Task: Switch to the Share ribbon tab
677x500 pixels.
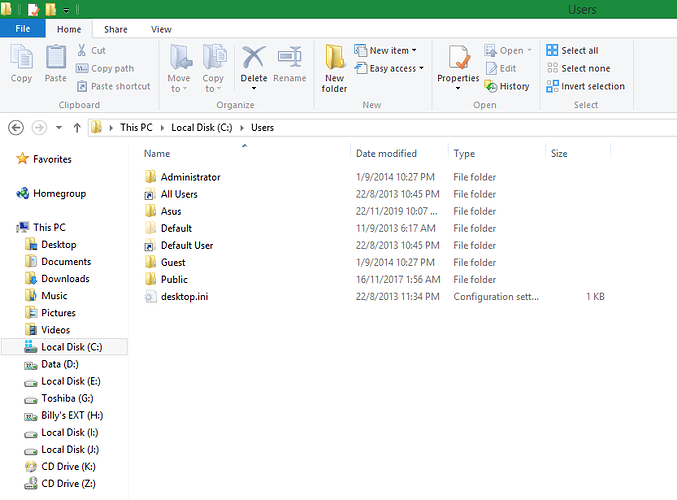Action: [116, 30]
